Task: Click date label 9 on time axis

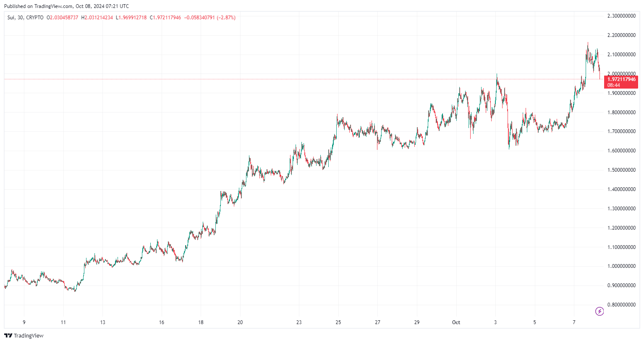Action: pyautogui.click(x=24, y=322)
